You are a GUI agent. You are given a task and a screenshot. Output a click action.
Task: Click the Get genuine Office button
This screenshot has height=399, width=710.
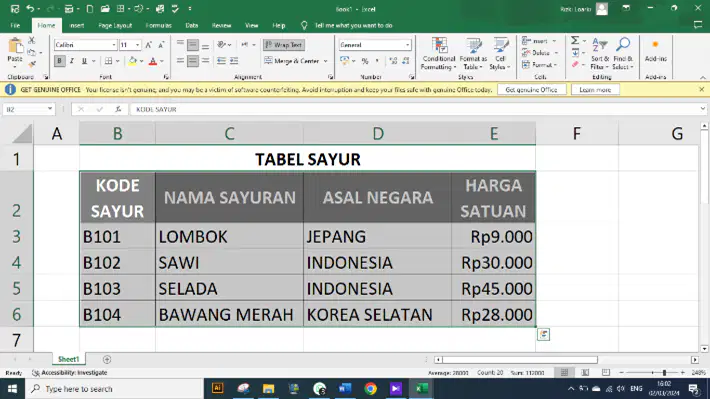pyautogui.click(x=531, y=90)
